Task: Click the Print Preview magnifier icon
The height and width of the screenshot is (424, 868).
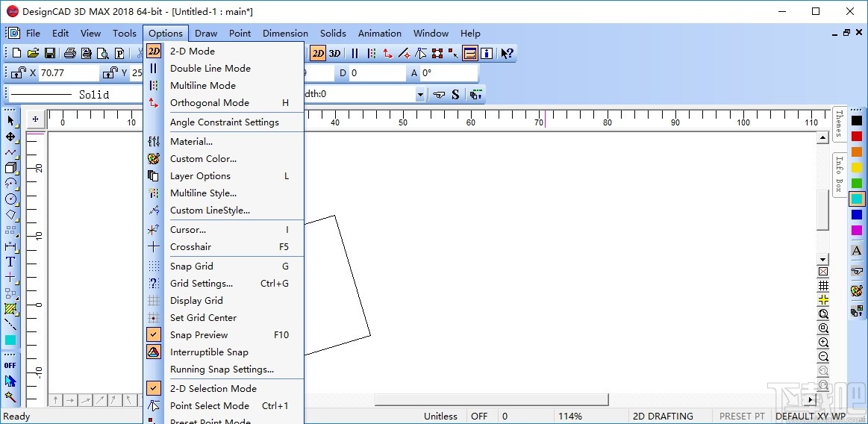Action: pos(103,53)
